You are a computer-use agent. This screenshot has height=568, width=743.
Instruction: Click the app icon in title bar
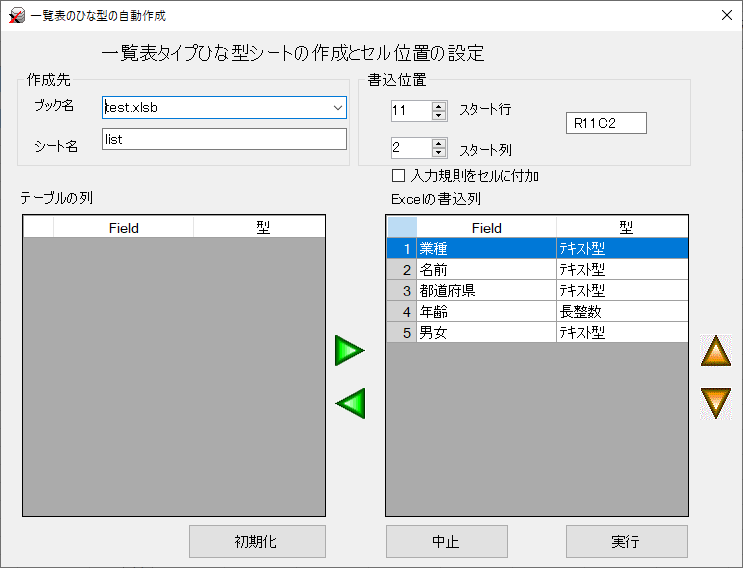coord(17,16)
